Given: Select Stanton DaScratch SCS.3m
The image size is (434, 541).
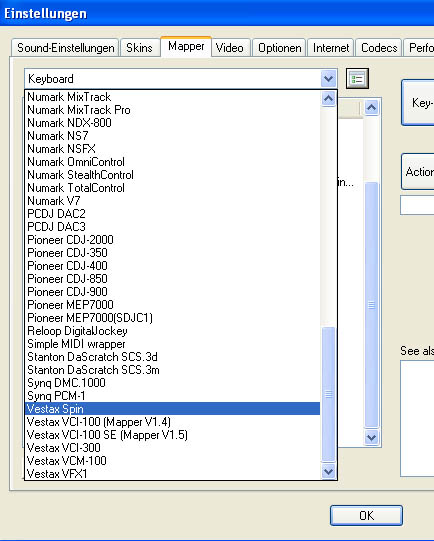Looking at the screenshot, I should (x=172, y=370).
